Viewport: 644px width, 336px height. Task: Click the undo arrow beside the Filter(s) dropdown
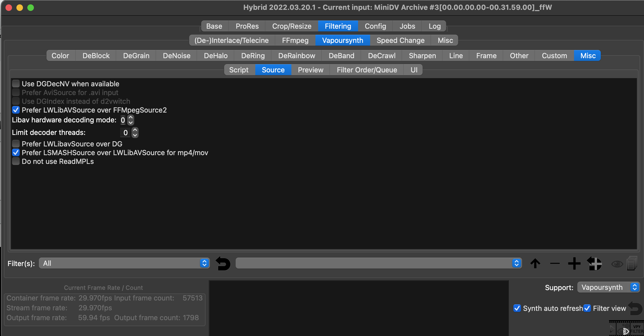pyautogui.click(x=223, y=264)
